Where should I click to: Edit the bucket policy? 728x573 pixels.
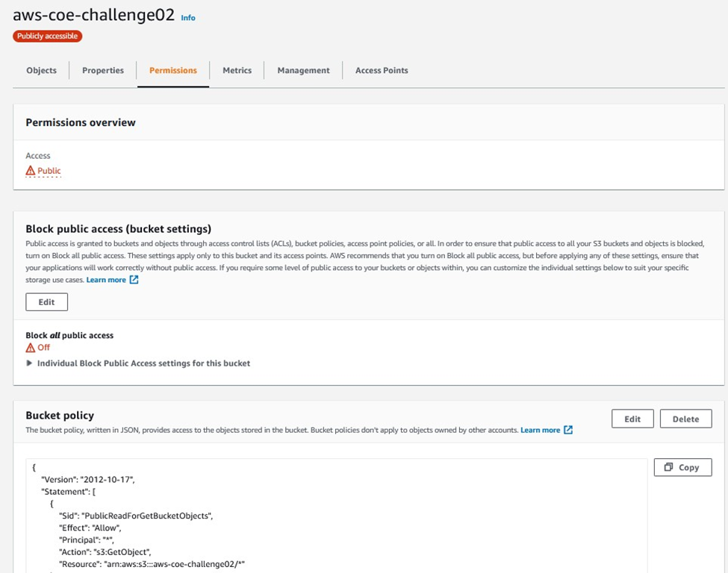632,419
